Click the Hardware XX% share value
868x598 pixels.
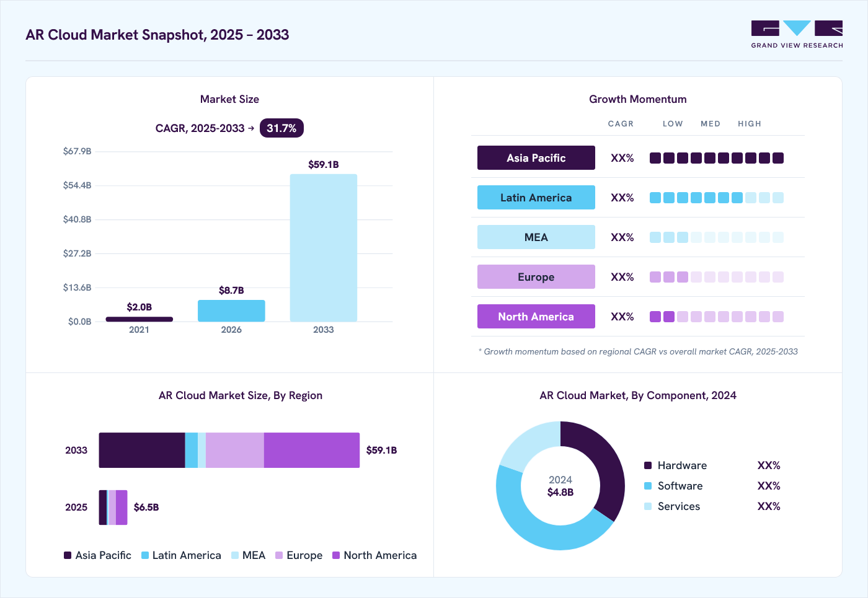tap(769, 465)
